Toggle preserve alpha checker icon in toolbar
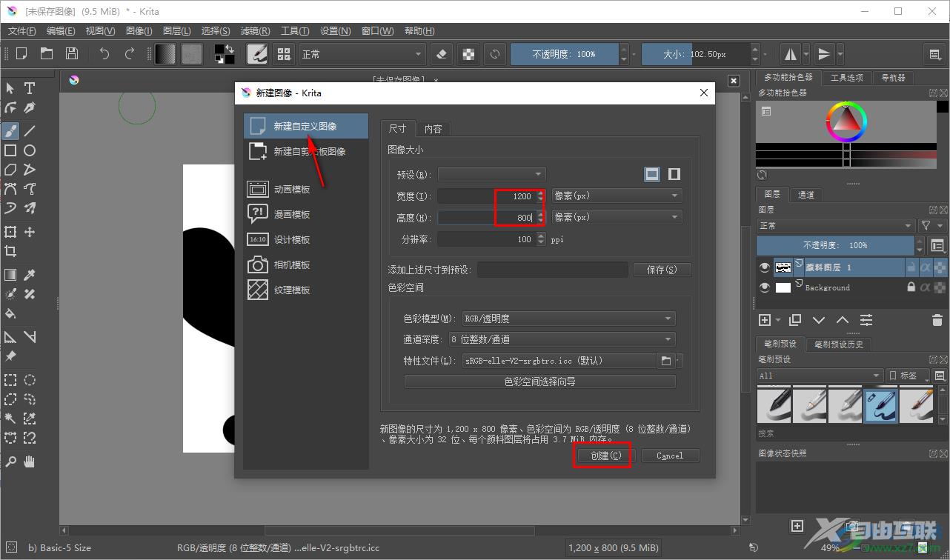Screen dimensions: 950x560 pos(468,54)
